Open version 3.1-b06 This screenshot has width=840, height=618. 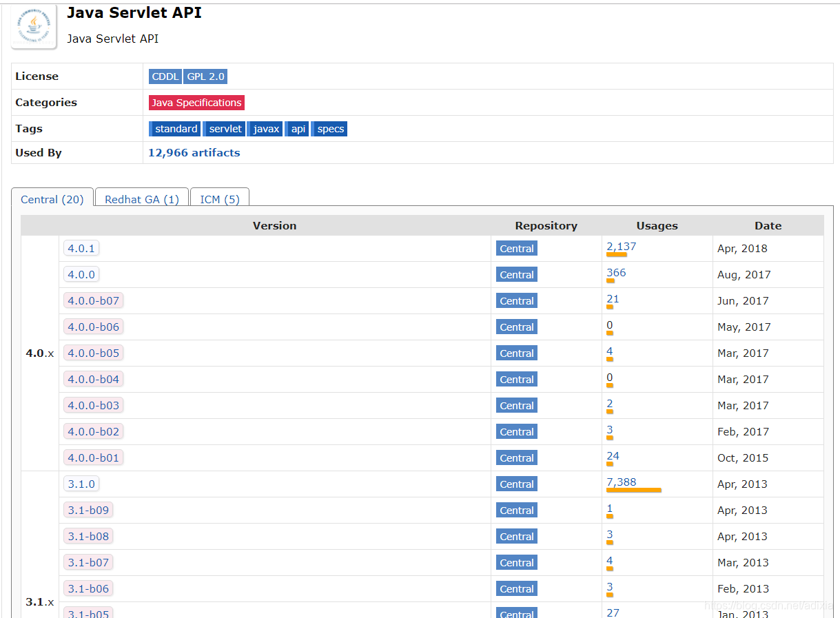tap(88, 588)
